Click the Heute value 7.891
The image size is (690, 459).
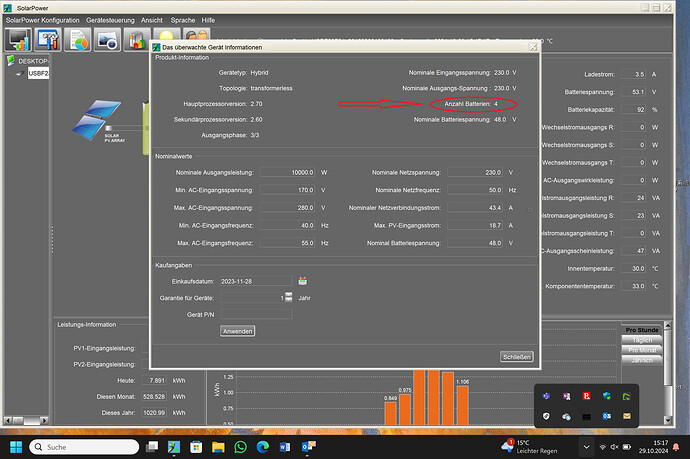click(154, 380)
